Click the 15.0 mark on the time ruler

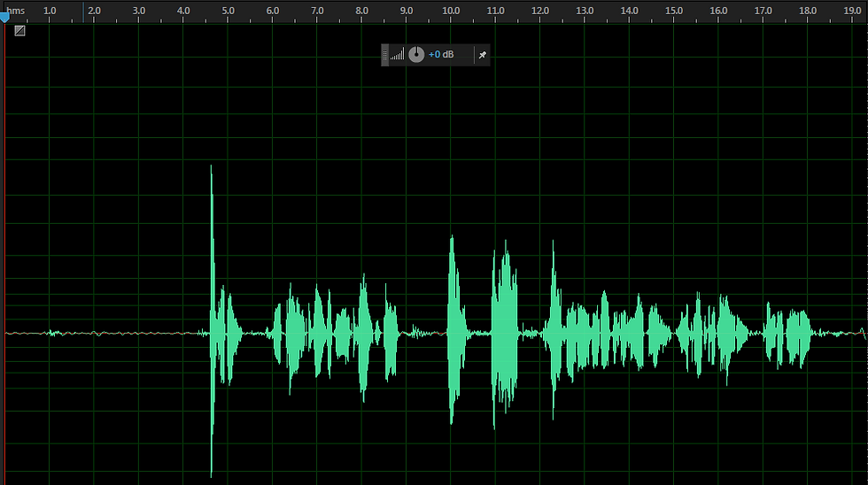674,11
